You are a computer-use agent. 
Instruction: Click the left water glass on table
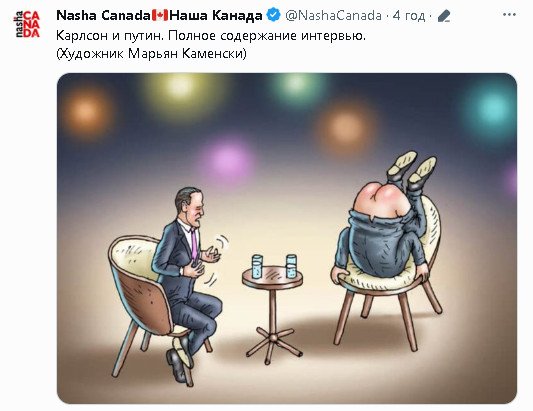click(x=257, y=267)
